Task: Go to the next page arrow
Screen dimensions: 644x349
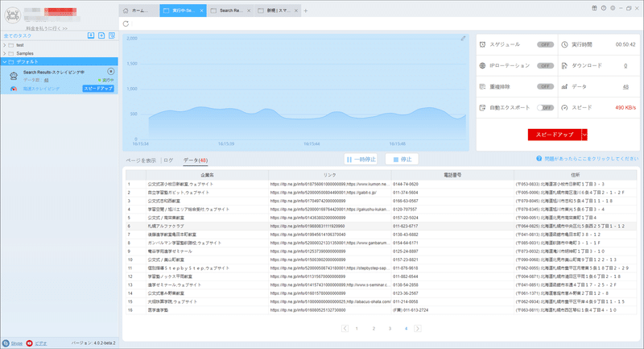Action: (418, 328)
